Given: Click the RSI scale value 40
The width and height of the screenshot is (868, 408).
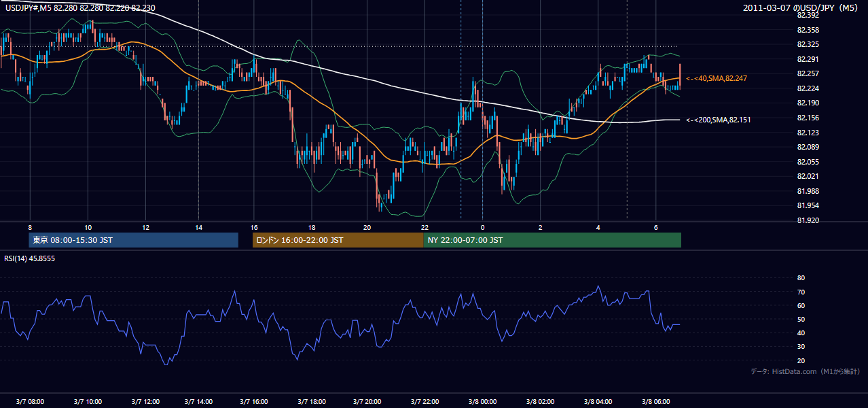Looking at the screenshot, I should 801,333.
